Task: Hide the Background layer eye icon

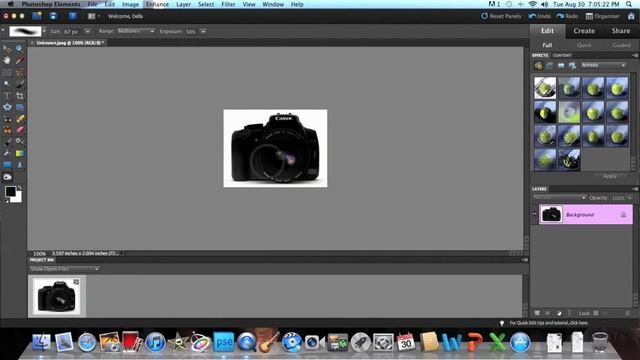Action: click(x=534, y=213)
